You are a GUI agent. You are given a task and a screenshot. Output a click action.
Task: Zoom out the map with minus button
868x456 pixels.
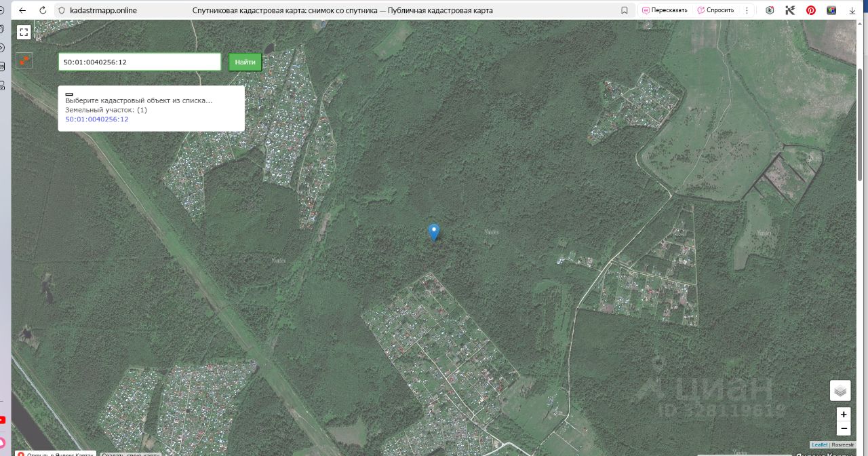(x=844, y=429)
